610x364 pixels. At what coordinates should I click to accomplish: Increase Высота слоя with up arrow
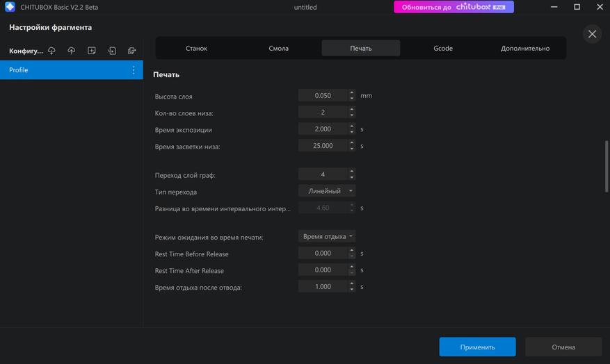pos(352,93)
